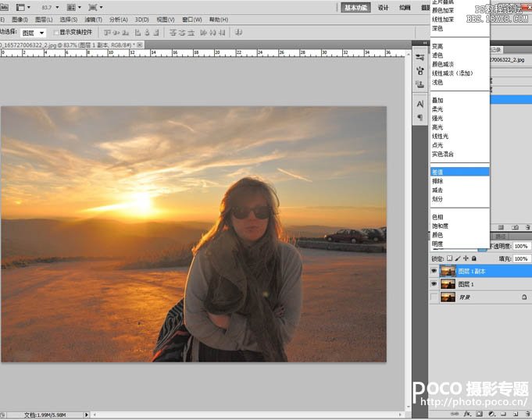The image size is (532, 420).
Task: Select the 设计 workspace button
Action: click(383, 8)
